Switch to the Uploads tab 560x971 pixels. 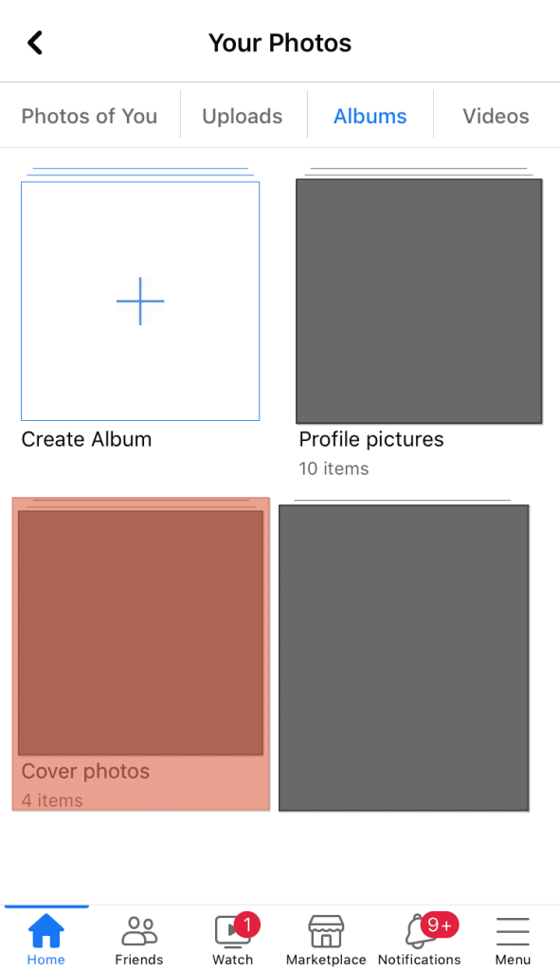point(243,116)
